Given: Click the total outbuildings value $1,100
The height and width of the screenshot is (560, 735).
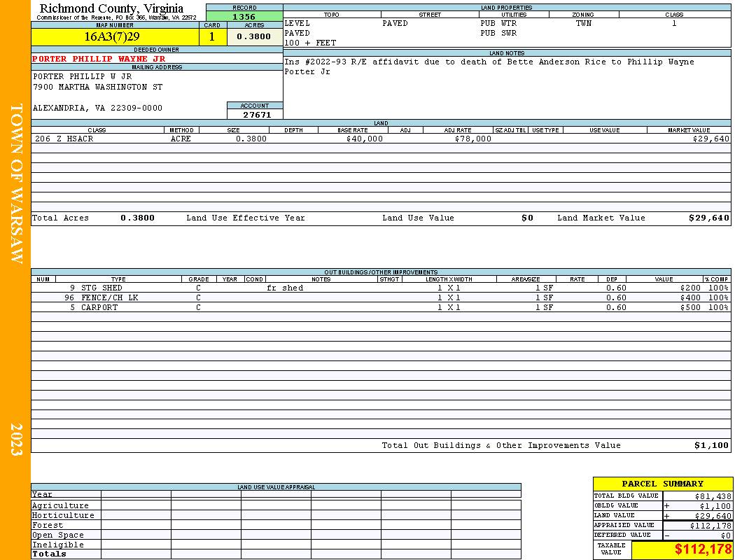Looking at the screenshot, I should (x=711, y=445).
